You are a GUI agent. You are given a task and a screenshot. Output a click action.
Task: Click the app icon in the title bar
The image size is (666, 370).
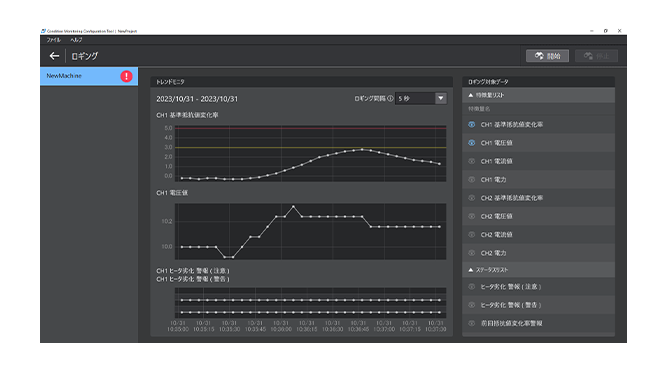pos(43,31)
